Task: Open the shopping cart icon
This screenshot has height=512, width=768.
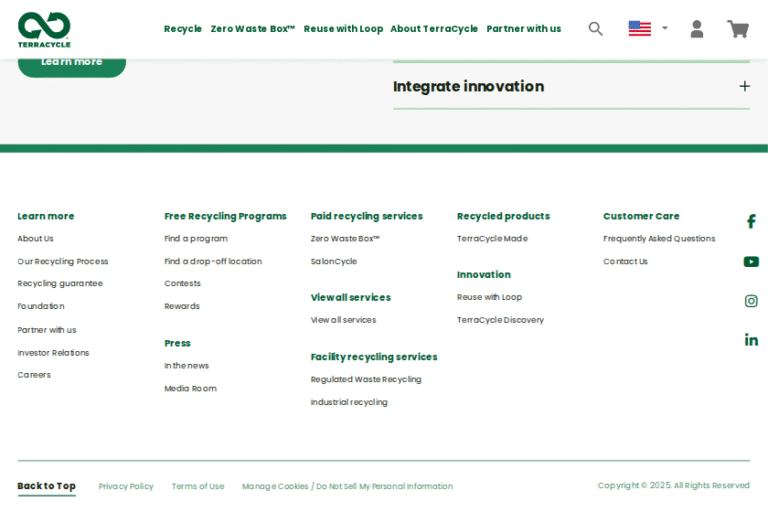Action: point(738,29)
